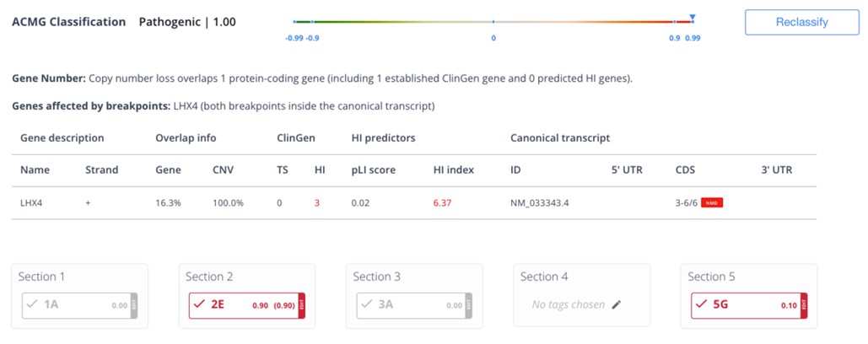Toggle the 5G tag checkmark
The height and width of the screenshot is (344, 868).
point(701,305)
